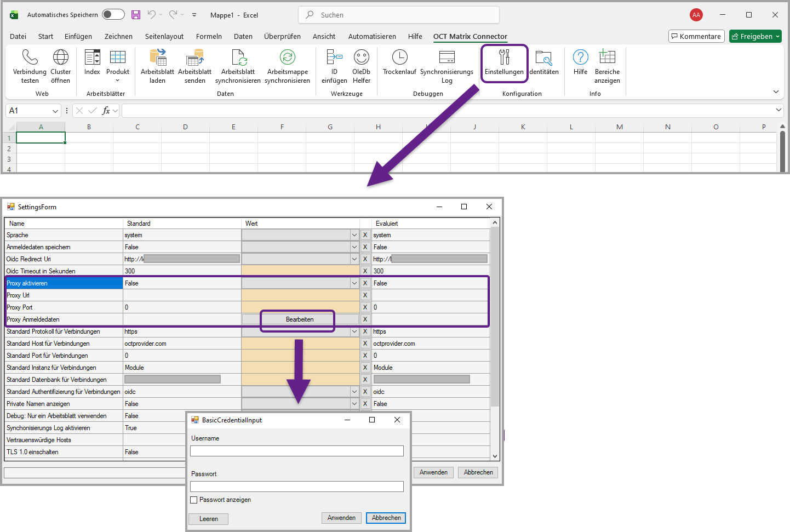Toggle the Automatisches Speichern switch
This screenshot has height=532, width=790.
coord(113,15)
